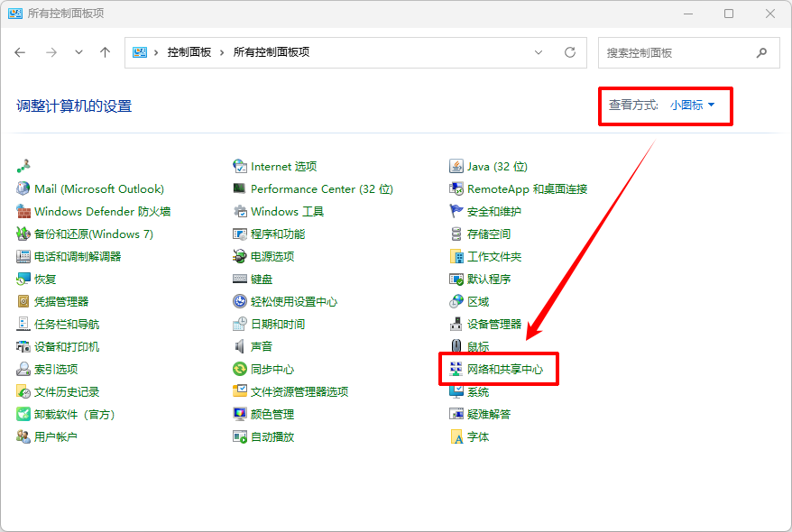Open Windows Defender 防火墙 icon

[x=23, y=212]
